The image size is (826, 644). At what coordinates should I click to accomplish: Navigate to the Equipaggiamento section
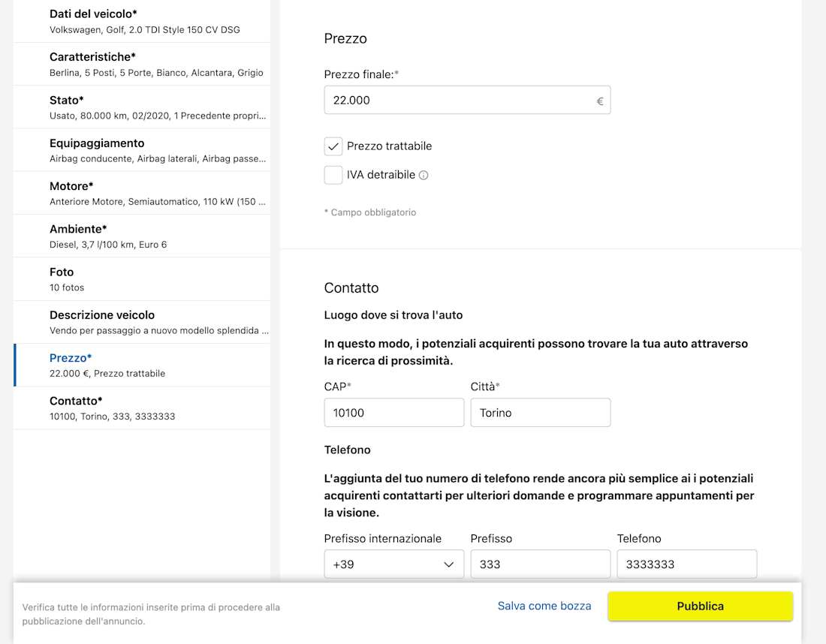pyautogui.click(x=142, y=150)
